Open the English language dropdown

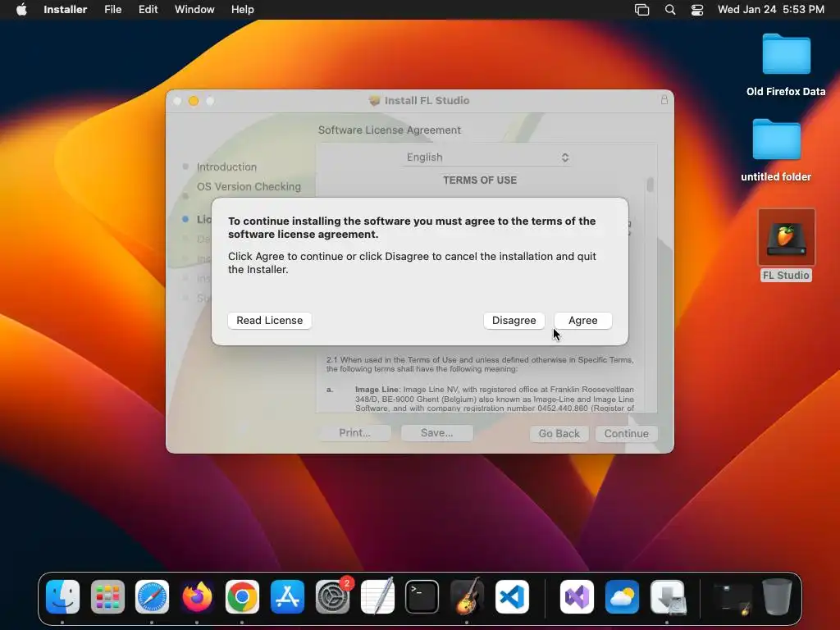coord(486,157)
